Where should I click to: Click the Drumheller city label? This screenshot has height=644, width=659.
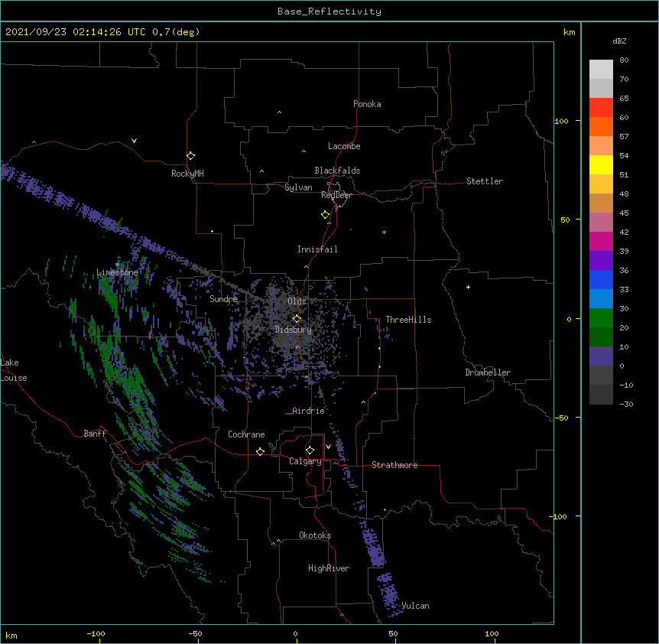(488, 372)
